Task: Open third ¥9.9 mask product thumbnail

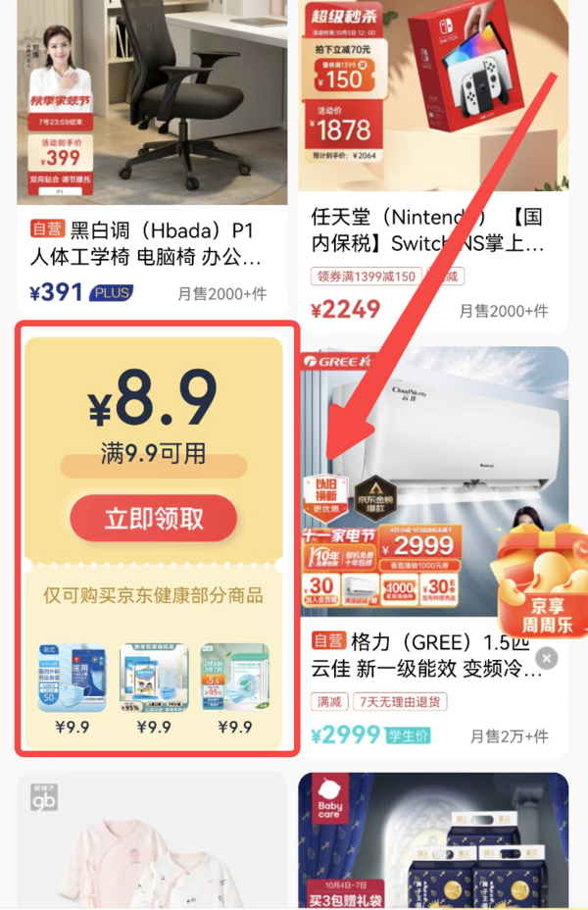Action: [235, 678]
